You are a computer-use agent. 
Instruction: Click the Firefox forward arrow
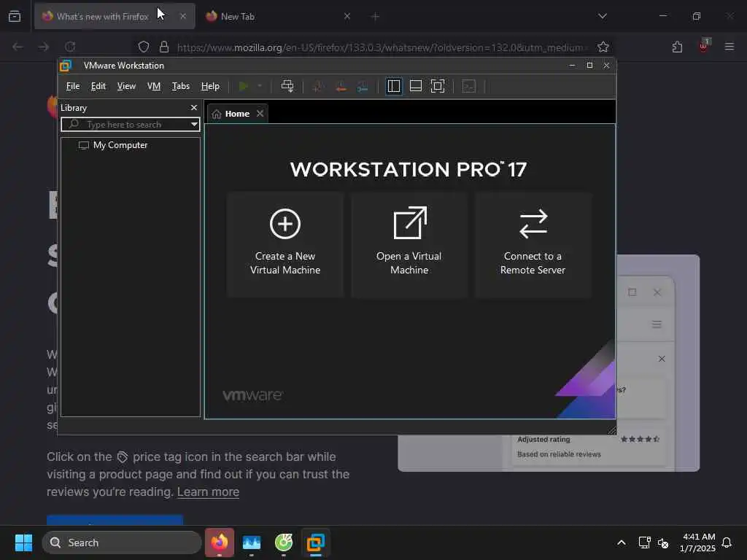coord(43,47)
